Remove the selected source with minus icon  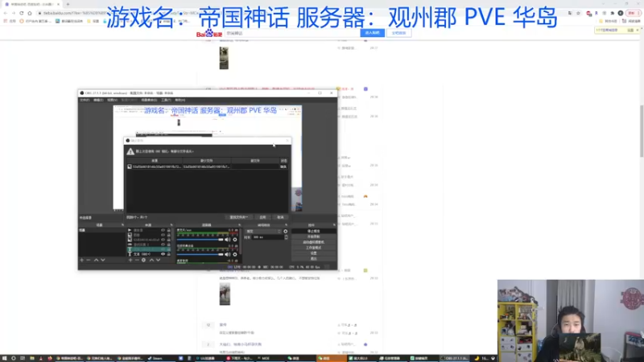(x=137, y=260)
